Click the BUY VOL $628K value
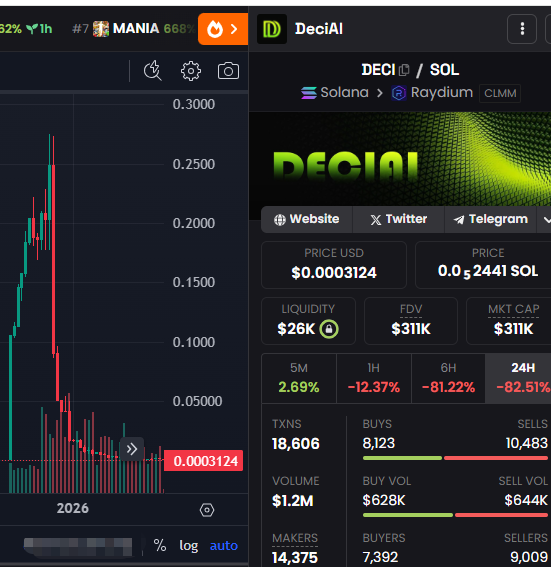 pyautogui.click(x=384, y=500)
